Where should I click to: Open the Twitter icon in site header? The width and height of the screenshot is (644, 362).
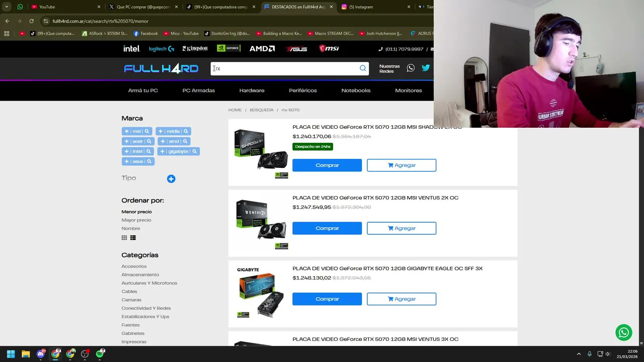point(426,68)
